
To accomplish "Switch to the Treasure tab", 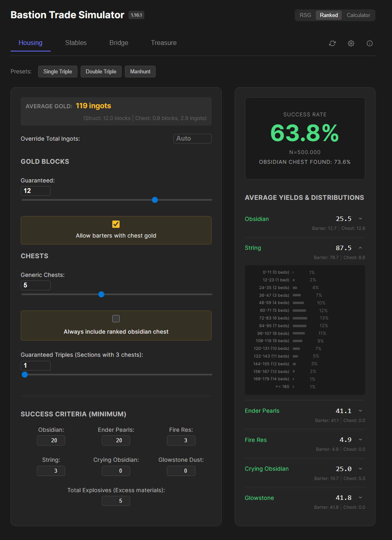I will (164, 43).
